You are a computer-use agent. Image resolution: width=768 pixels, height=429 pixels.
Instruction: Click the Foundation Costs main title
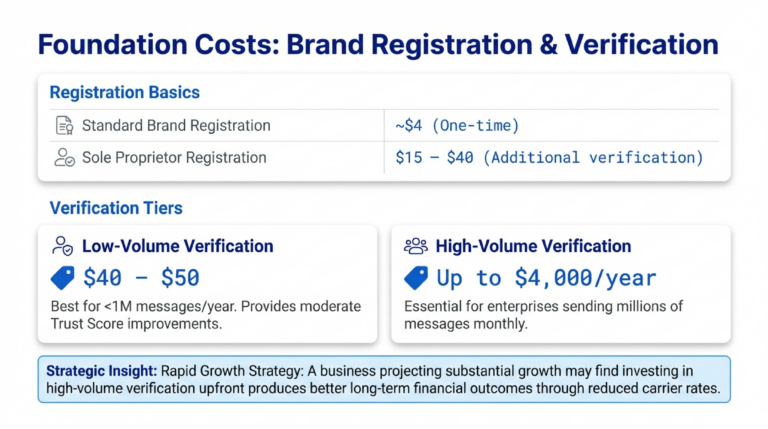coord(378,45)
